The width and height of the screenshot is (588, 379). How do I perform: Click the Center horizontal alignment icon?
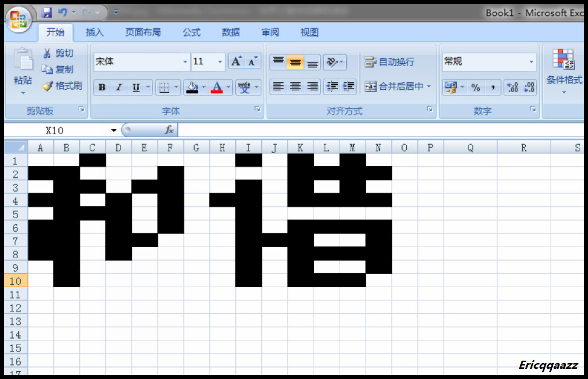tap(295, 87)
